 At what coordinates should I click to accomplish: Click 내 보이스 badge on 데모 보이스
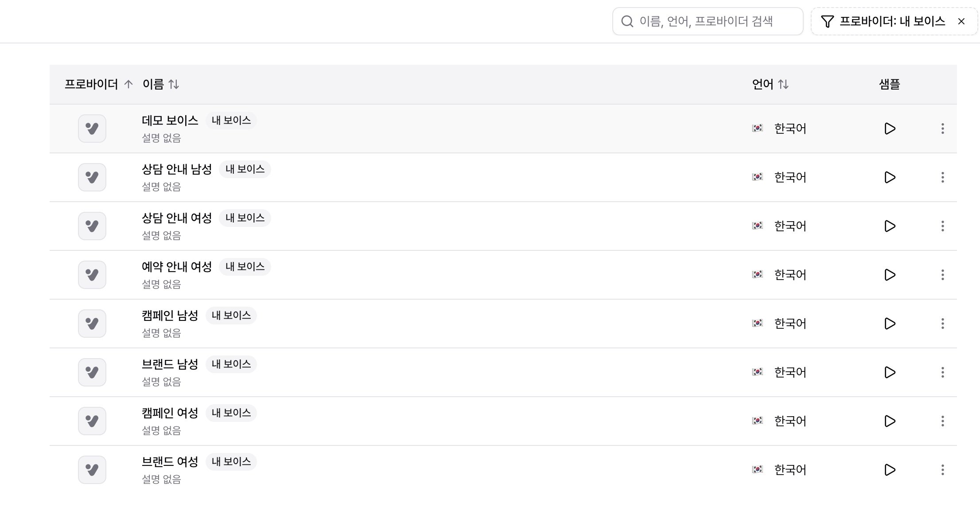pyautogui.click(x=231, y=120)
